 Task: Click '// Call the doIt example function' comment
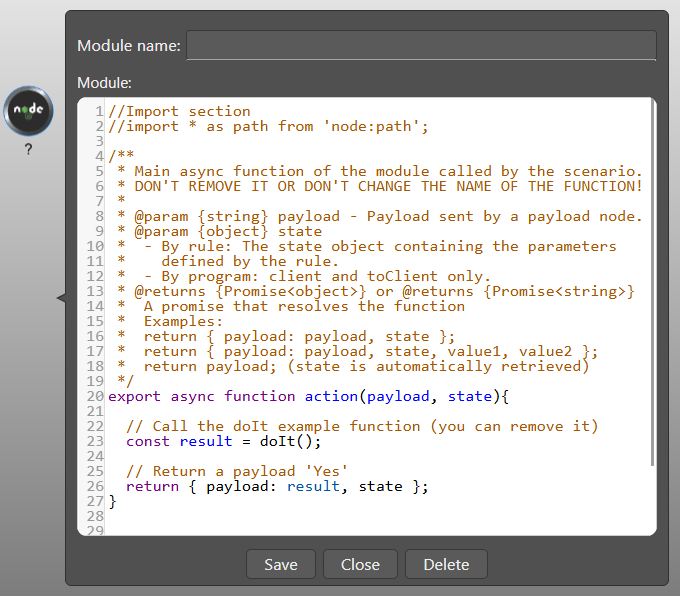pyautogui.click(x=362, y=426)
